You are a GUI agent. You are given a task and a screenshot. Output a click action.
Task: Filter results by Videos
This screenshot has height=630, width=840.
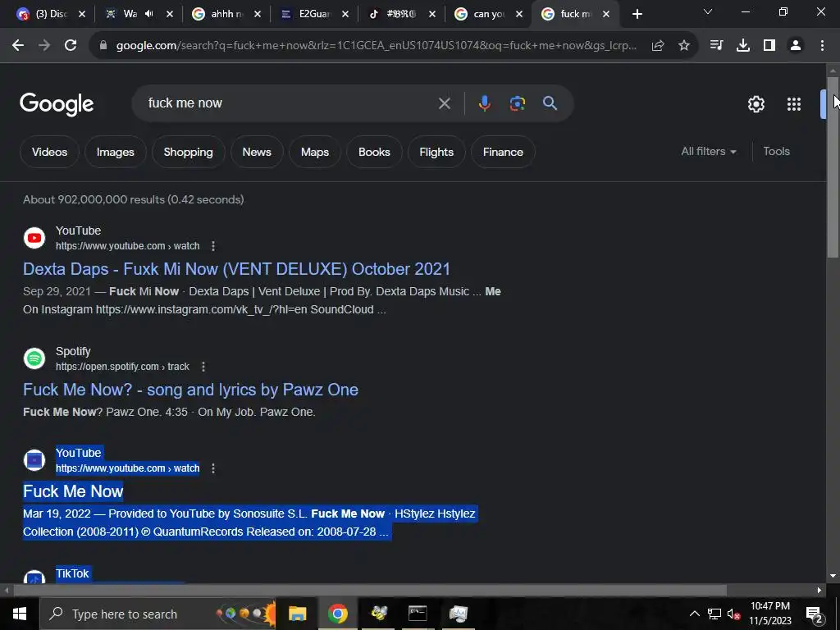tap(49, 152)
